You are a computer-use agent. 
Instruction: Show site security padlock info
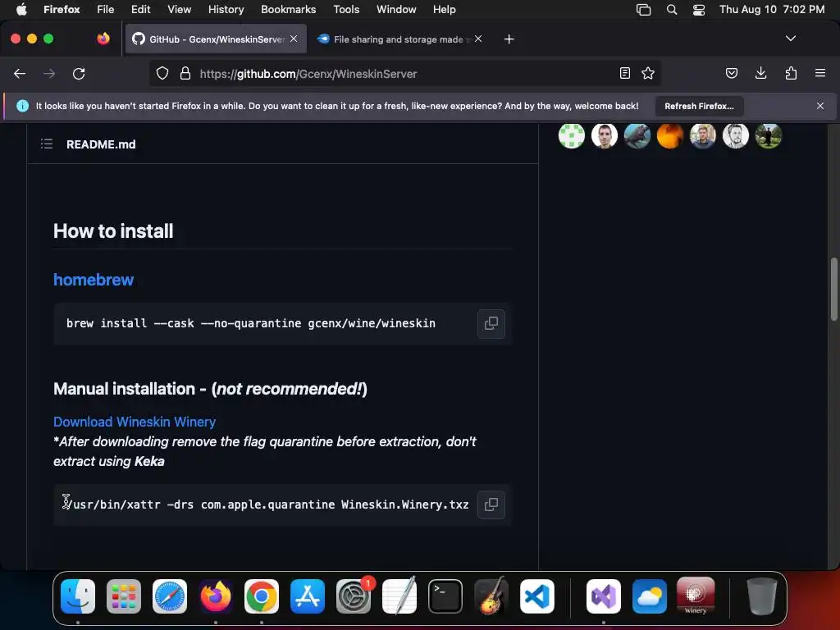coord(185,73)
